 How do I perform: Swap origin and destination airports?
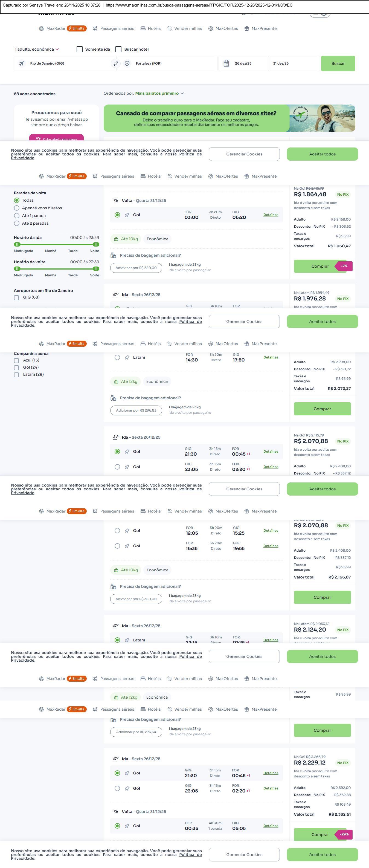115,63
